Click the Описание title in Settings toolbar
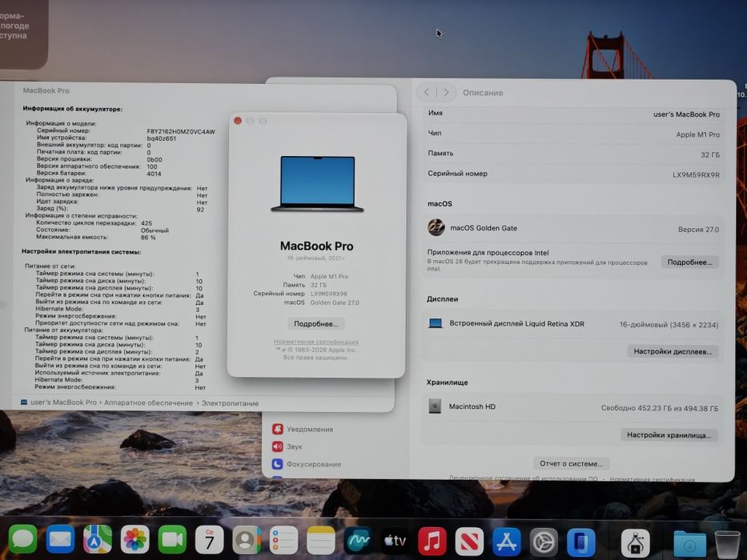Screen dimensions: 747x560 (483, 92)
